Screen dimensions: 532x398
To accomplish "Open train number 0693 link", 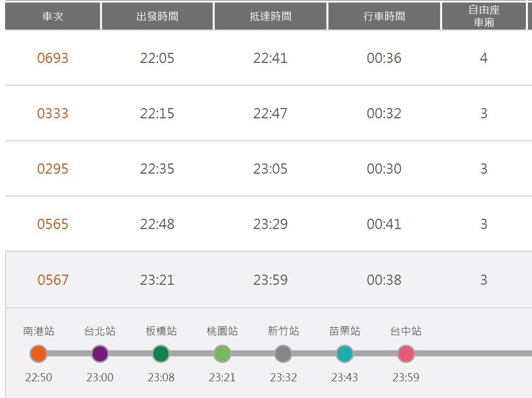I will (52, 58).
